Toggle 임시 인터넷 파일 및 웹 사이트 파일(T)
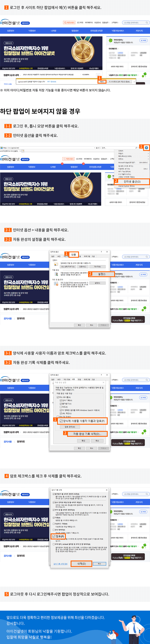 pos(54,503)
